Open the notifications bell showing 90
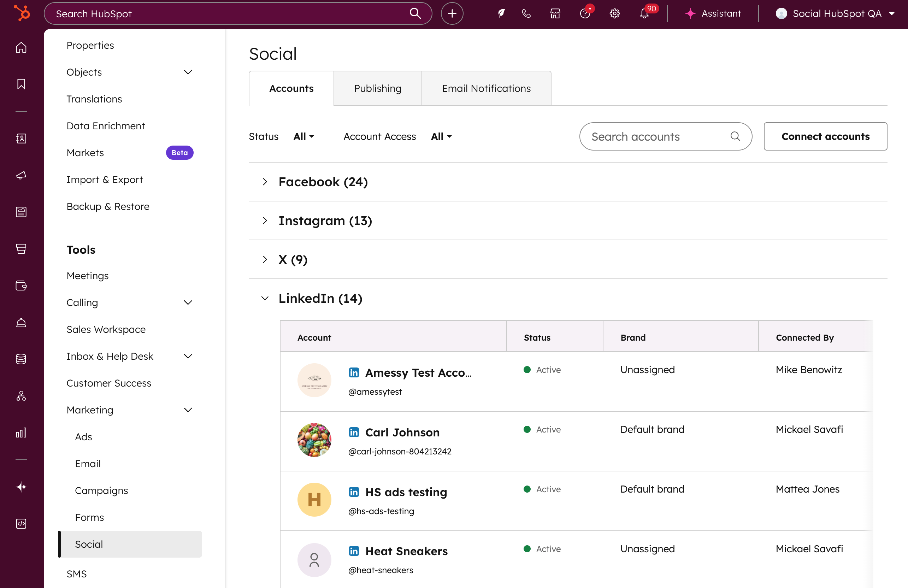This screenshot has height=588, width=908. (x=644, y=13)
